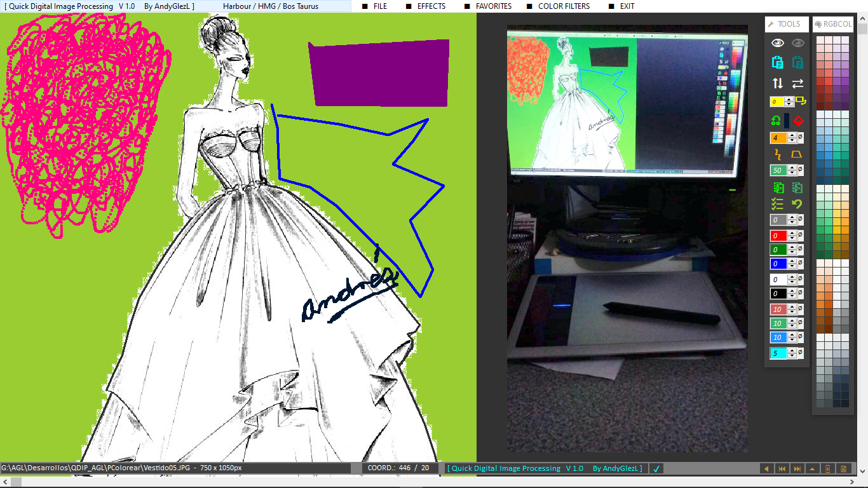Click the horizontal swap arrows icon
This screenshot has height=488, width=868.
[x=797, y=83]
